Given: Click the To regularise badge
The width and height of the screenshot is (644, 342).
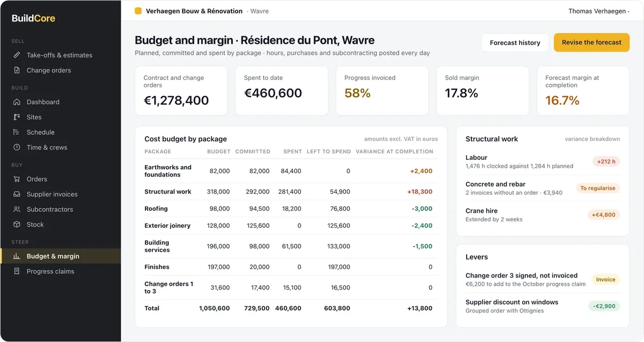Looking at the screenshot, I should 598,188.
